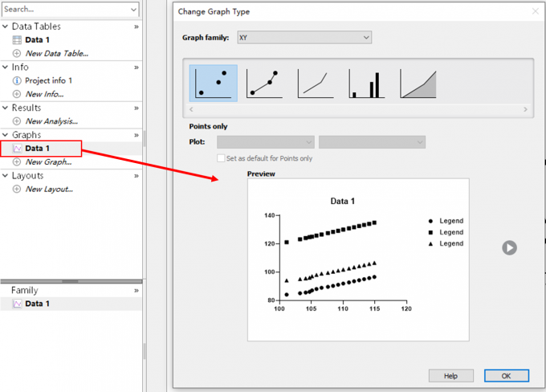The width and height of the screenshot is (546, 392).
Task: Click the circle Legend entry in preview
Action: pos(446,221)
